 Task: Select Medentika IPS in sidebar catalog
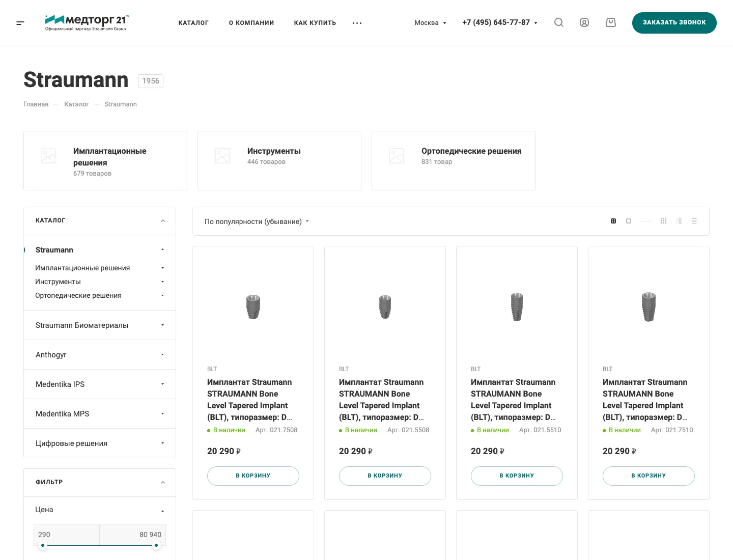tap(60, 384)
